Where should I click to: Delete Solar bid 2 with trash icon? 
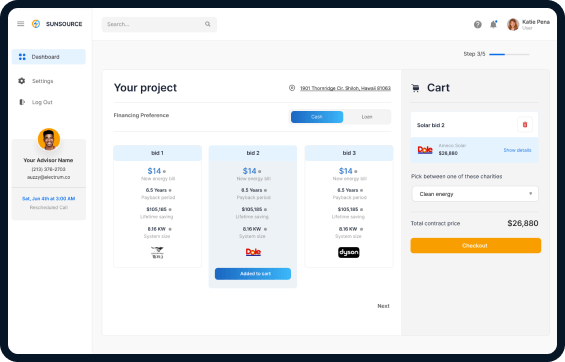525,125
